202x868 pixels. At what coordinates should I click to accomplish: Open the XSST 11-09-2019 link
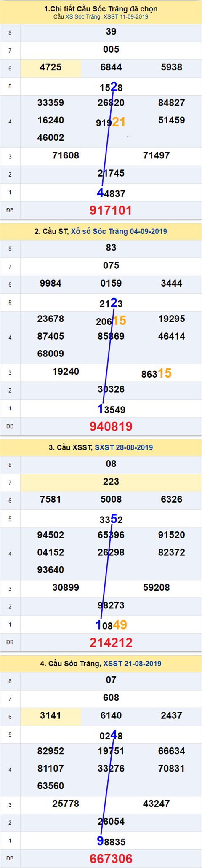pyautogui.click(x=126, y=17)
